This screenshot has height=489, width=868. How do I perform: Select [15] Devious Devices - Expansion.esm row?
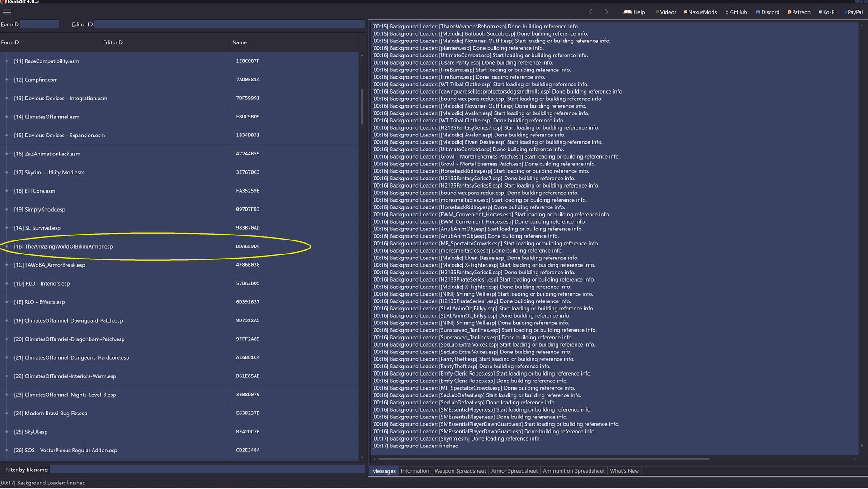(x=179, y=135)
